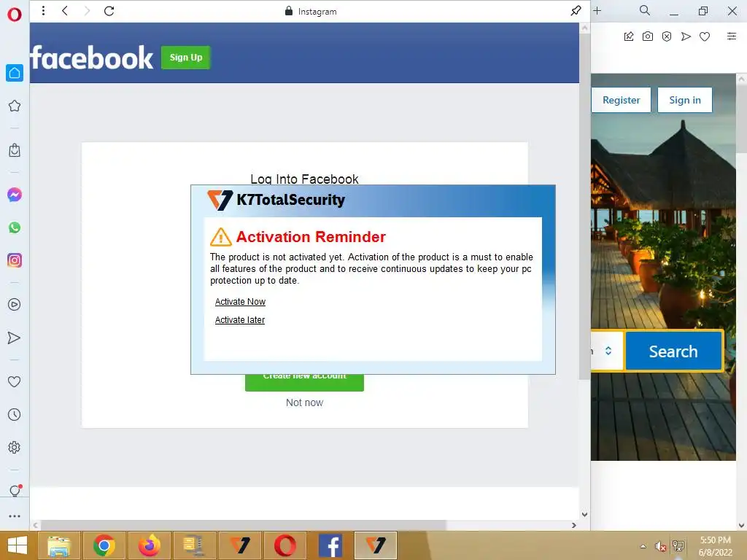Open Bookmarks star in Opera sidebar
The width and height of the screenshot is (747, 560).
point(15,106)
